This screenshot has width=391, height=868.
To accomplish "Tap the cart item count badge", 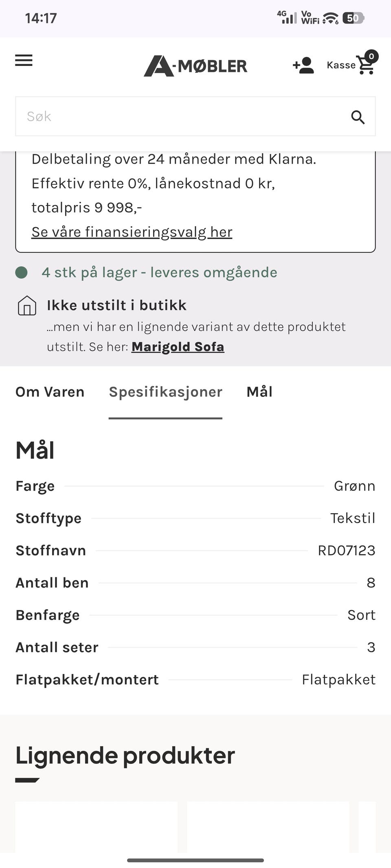I will pyautogui.click(x=371, y=57).
